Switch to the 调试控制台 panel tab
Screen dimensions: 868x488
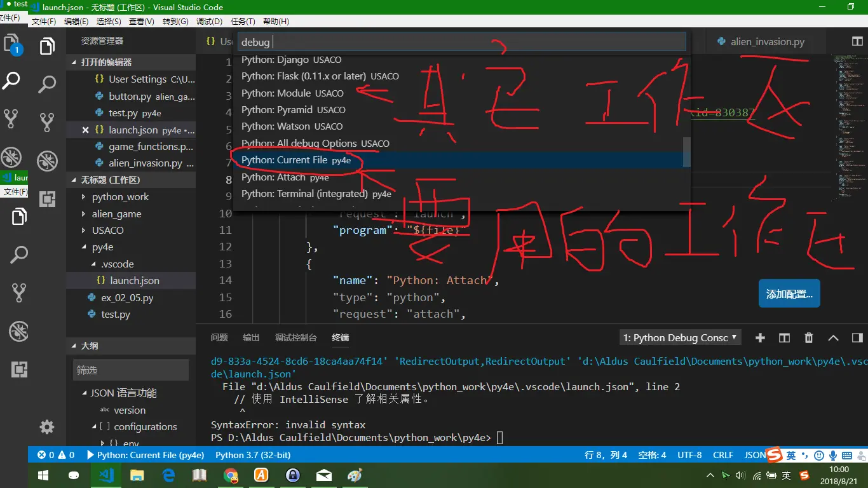click(x=295, y=337)
